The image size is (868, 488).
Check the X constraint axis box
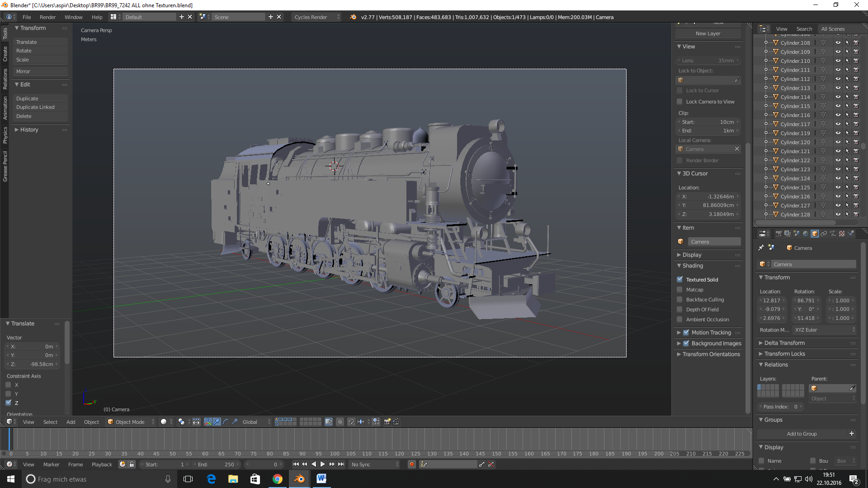point(8,385)
